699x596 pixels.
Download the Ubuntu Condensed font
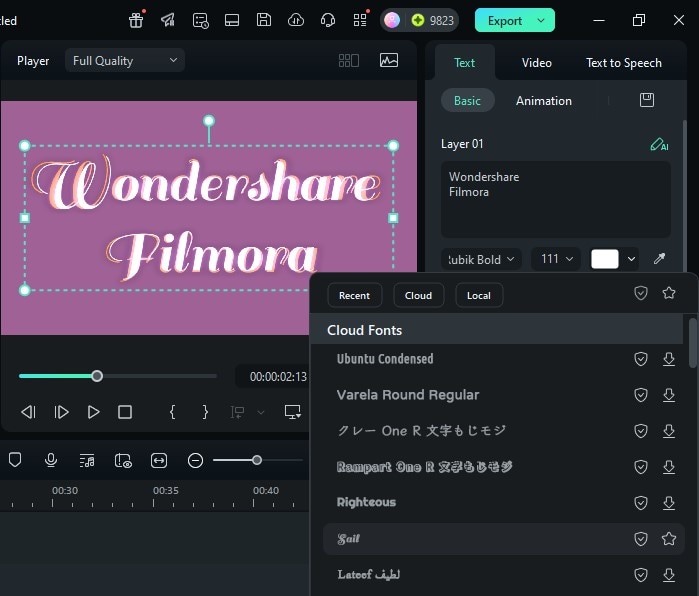point(669,359)
